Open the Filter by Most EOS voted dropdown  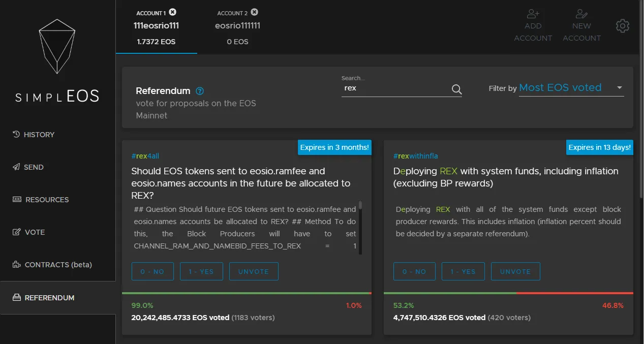tap(571, 88)
